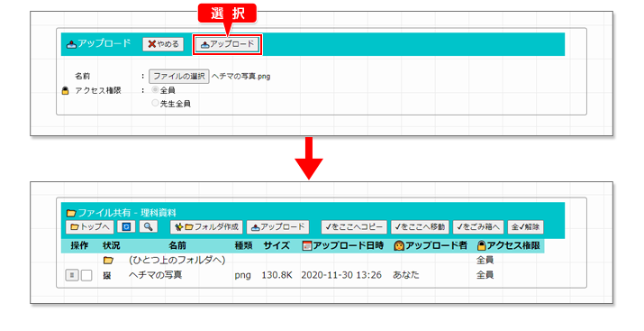Click the upload icon in the アップロード form title
The width and height of the screenshot is (644, 331).
tap(71, 44)
